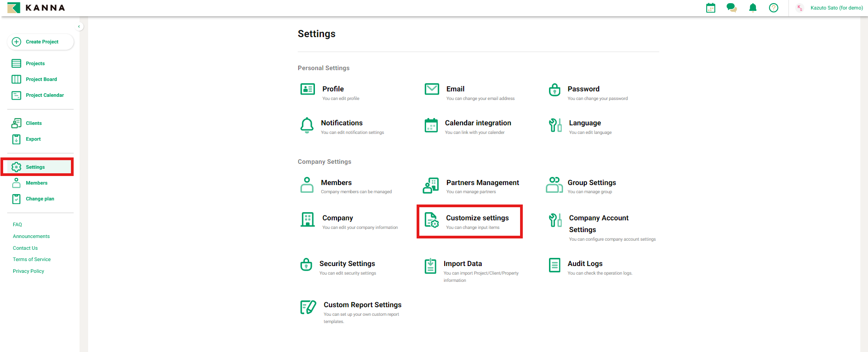Viewport: 868px width, 352px height.
Task: Click the KANNA logo
Action: 36,8
